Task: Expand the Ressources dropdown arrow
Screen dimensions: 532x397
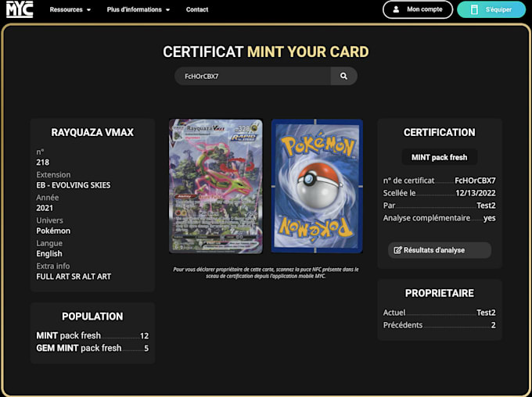Action: pyautogui.click(x=89, y=10)
